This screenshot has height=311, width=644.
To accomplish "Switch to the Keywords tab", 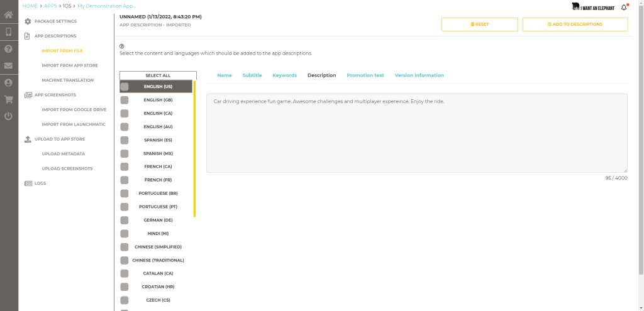I will tap(285, 75).
